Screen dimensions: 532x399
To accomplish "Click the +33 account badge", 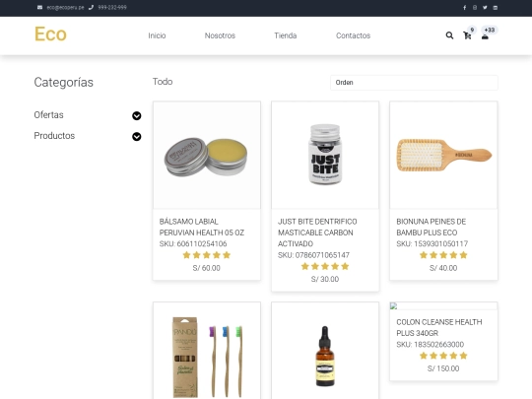I will pyautogui.click(x=490, y=30).
